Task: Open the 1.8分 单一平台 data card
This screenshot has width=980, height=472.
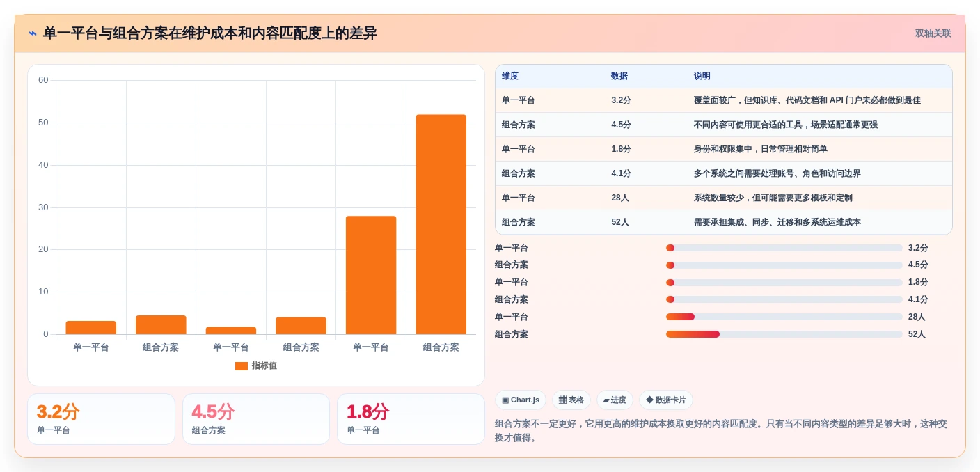Action: [x=411, y=419]
